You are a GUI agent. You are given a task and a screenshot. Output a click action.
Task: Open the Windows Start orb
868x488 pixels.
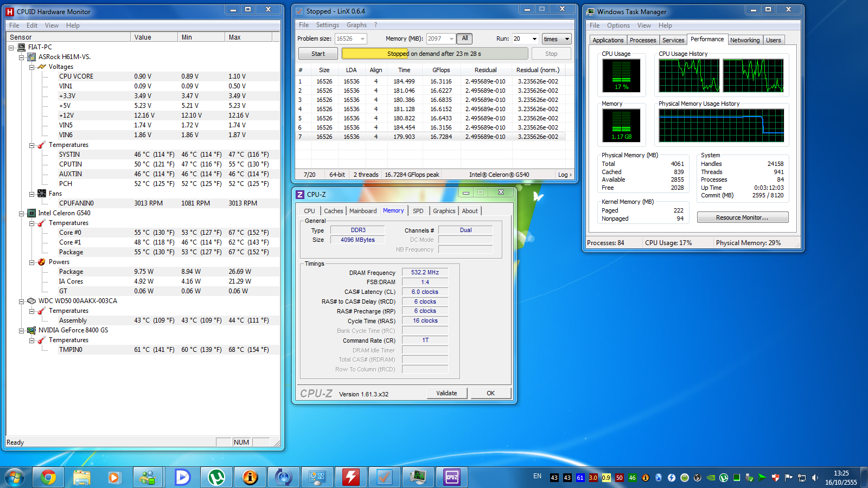click(15, 477)
